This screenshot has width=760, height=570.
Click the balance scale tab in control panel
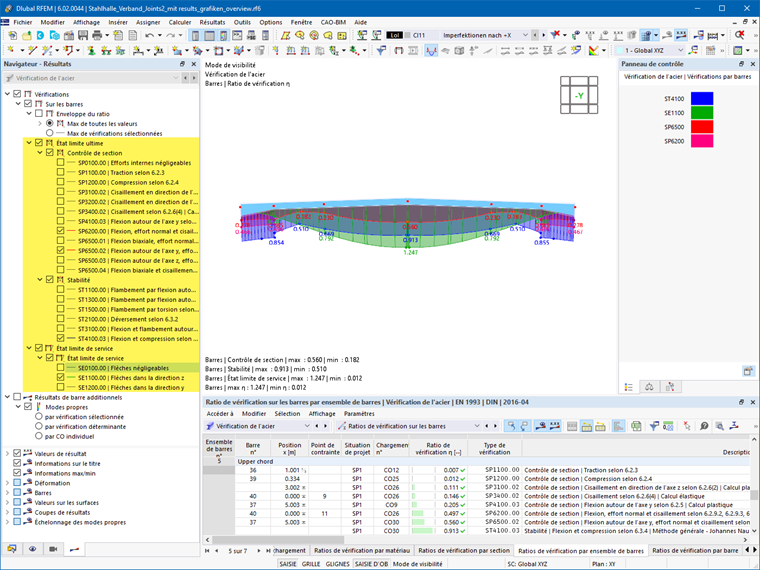650,386
